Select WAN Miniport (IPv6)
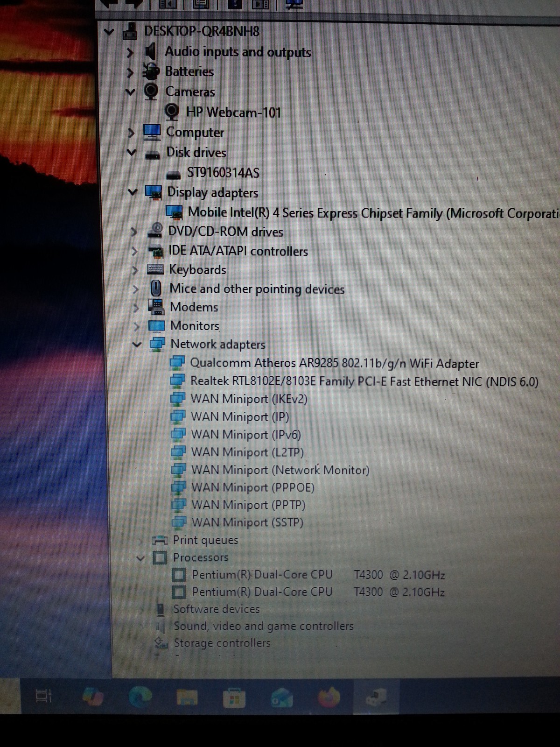 pyautogui.click(x=246, y=435)
